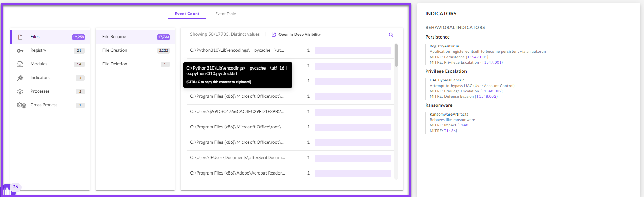Click the T1485 Impact MITRE link
Screen dimensions: 644x197
(464, 125)
